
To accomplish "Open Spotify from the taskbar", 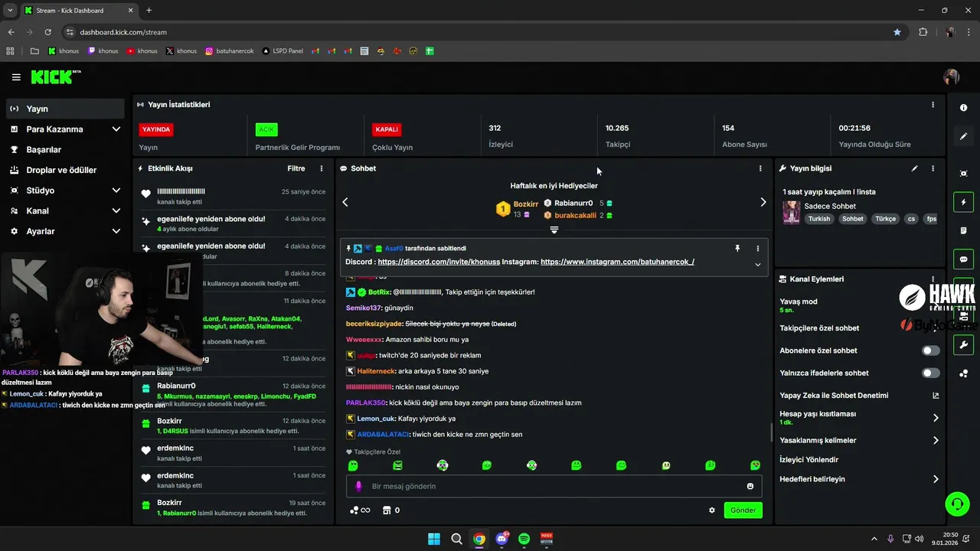I will click(524, 539).
